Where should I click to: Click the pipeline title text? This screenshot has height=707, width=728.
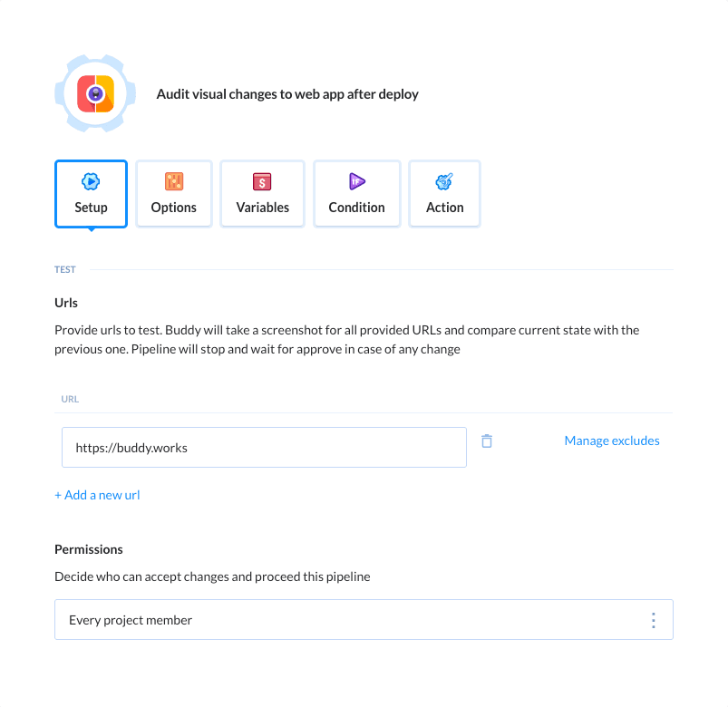pos(287,93)
